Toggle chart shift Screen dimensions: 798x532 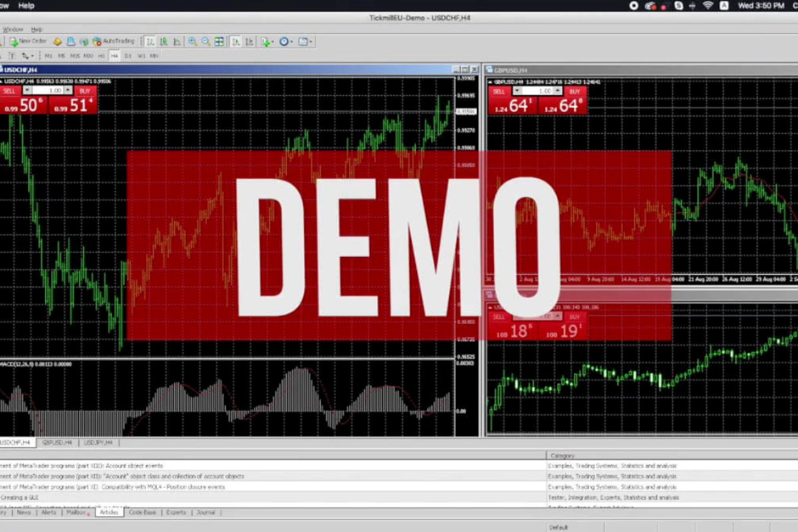250,42
